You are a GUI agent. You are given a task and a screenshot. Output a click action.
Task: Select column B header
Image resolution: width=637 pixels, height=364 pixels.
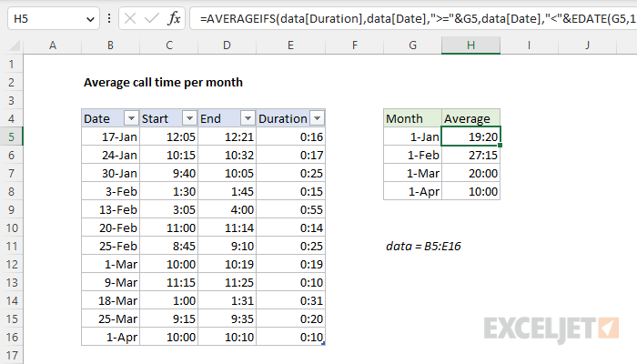point(110,45)
